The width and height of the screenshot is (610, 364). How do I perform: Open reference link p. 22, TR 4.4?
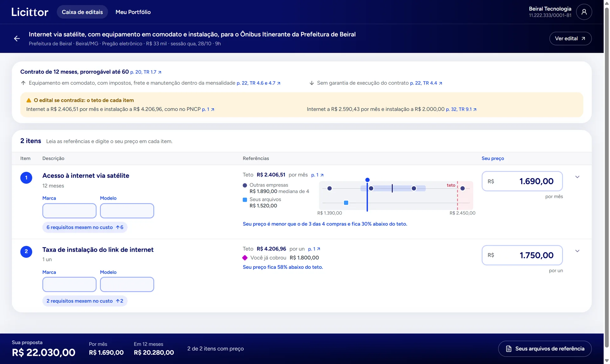[426, 83]
